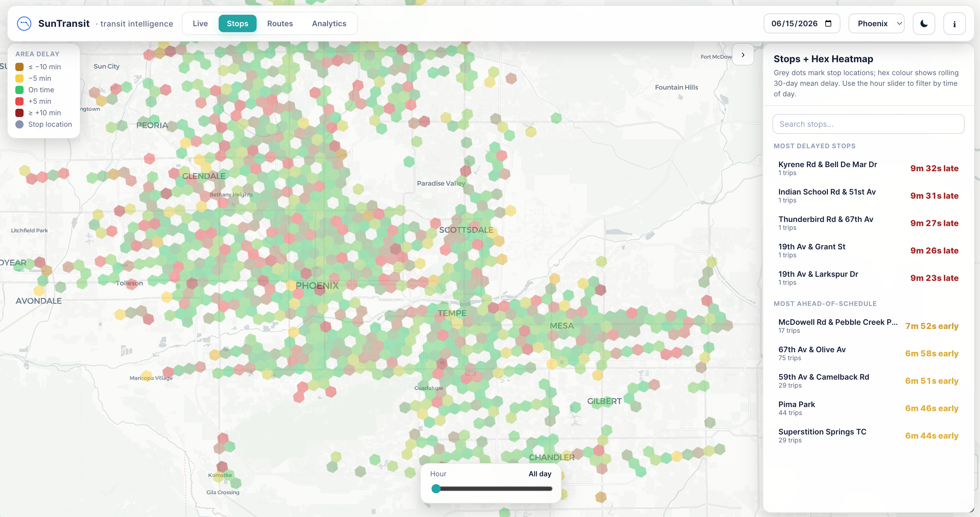The height and width of the screenshot is (517, 980).
Task: Click the 'All day' hour value
Action: [540, 474]
